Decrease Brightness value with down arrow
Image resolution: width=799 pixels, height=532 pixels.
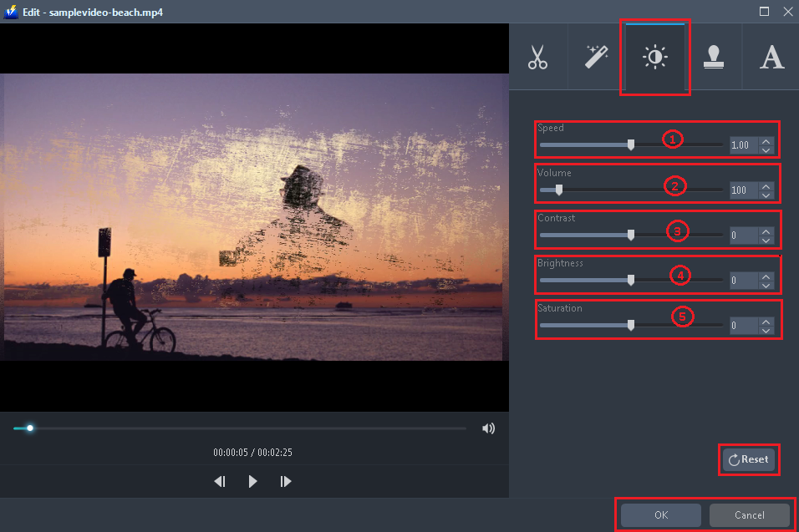(x=766, y=286)
